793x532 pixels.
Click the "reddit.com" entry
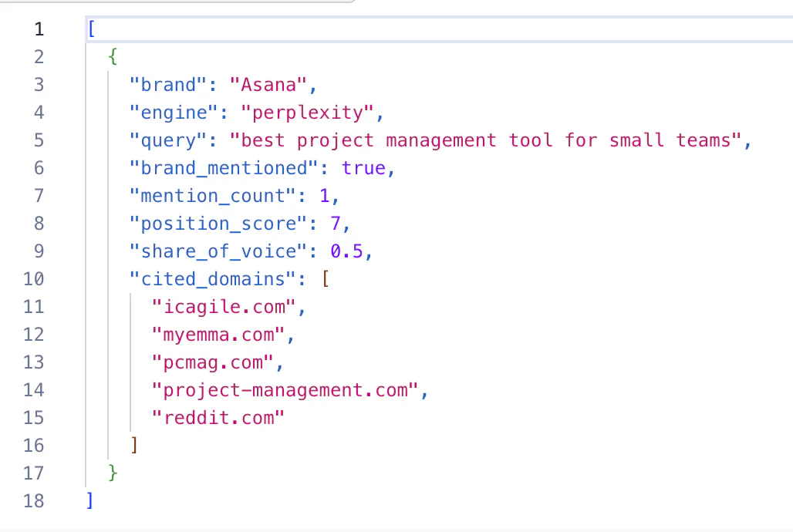[x=218, y=418]
